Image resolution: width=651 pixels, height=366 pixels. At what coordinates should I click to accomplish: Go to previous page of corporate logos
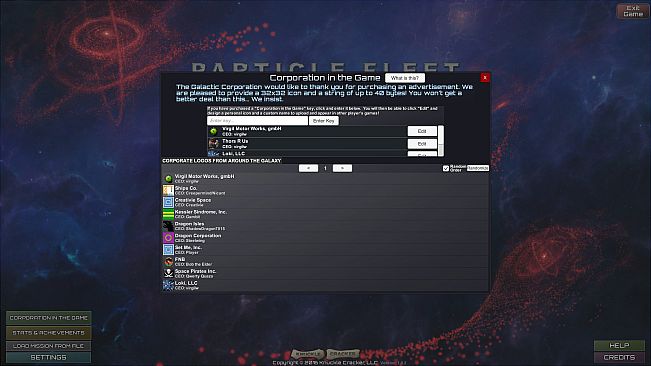tap(308, 168)
